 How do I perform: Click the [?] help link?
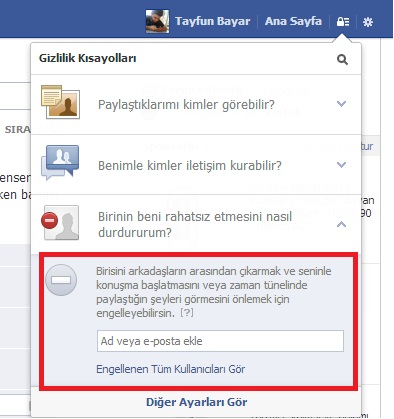(x=187, y=313)
